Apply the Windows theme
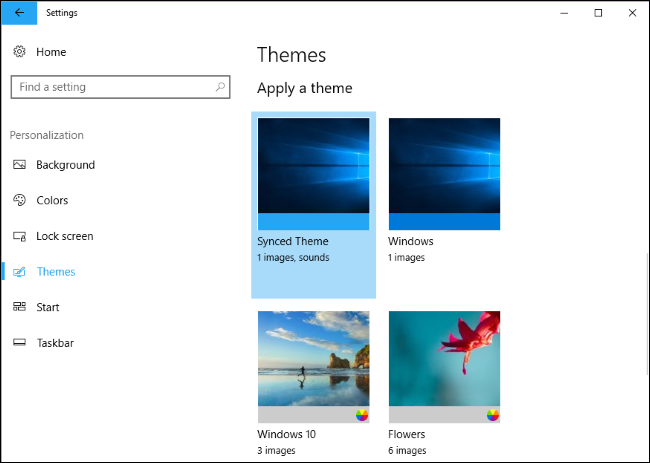The width and height of the screenshot is (650, 463). click(x=444, y=205)
